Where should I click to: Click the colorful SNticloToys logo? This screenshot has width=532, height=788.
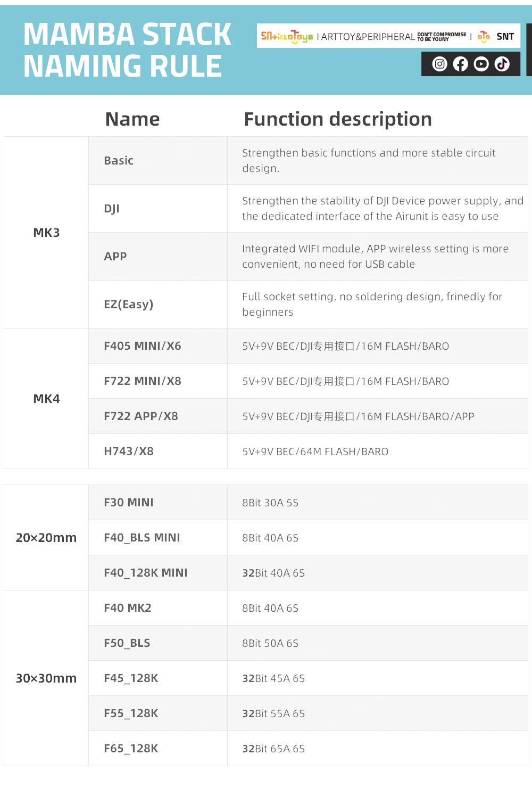pyautogui.click(x=287, y=36)
